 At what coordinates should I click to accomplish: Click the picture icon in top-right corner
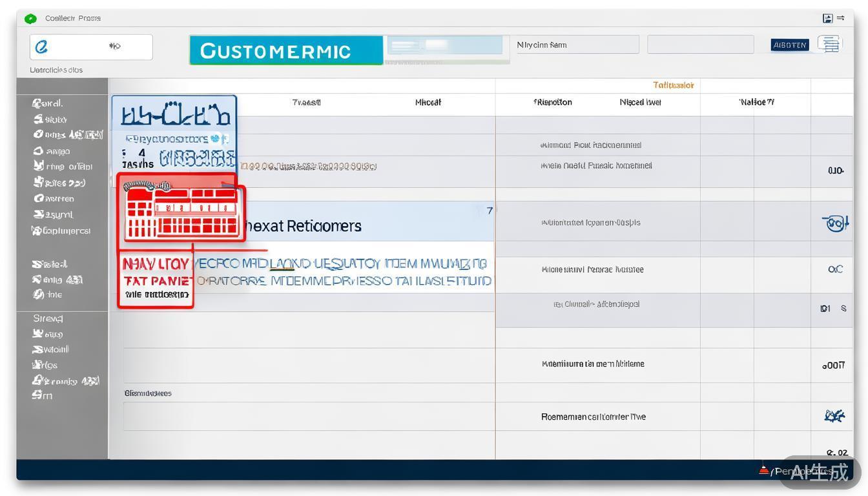(827, 19)
